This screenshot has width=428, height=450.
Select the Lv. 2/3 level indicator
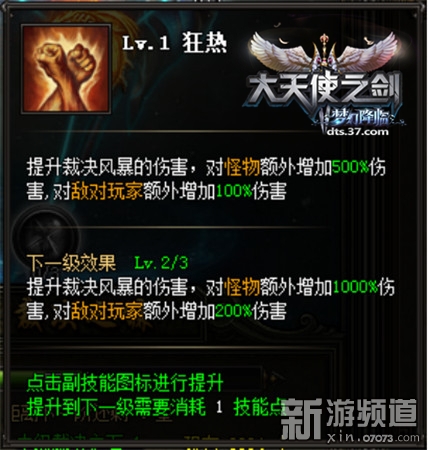coord(161,263)
